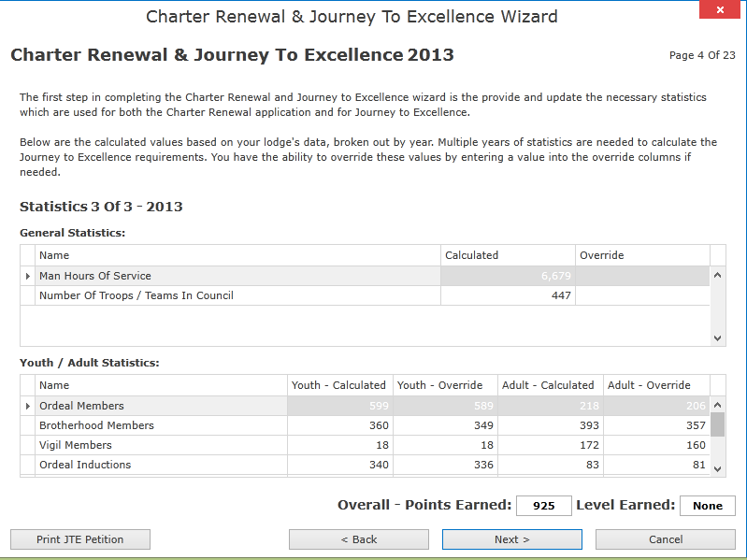
Task: Select the Vigil Members row name
Action: [161, 445]
